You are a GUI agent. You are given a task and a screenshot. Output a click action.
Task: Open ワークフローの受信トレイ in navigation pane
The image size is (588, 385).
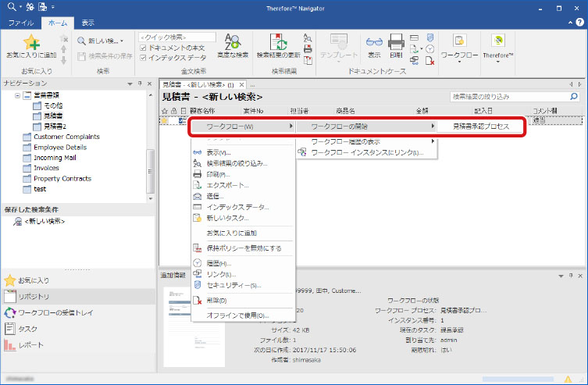(55, 312)
